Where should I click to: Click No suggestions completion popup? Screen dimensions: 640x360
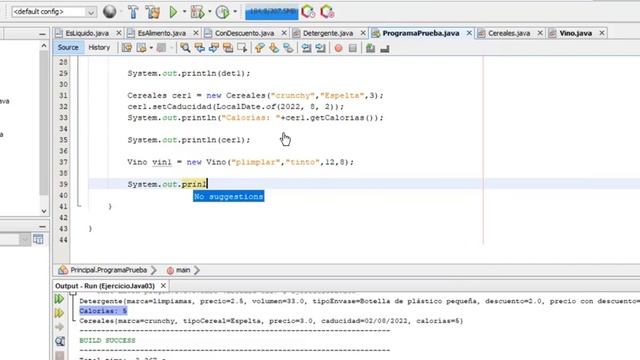(x=229, y=196)
